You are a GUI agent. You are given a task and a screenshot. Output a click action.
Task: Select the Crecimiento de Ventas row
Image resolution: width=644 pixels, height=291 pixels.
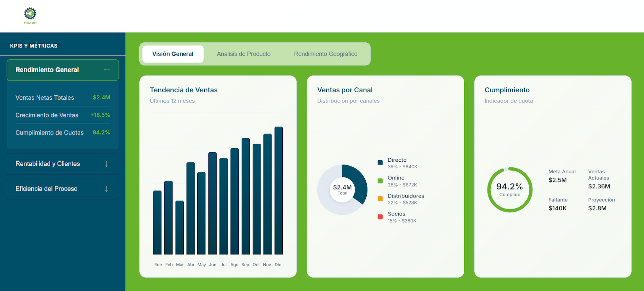click(63, 115)
